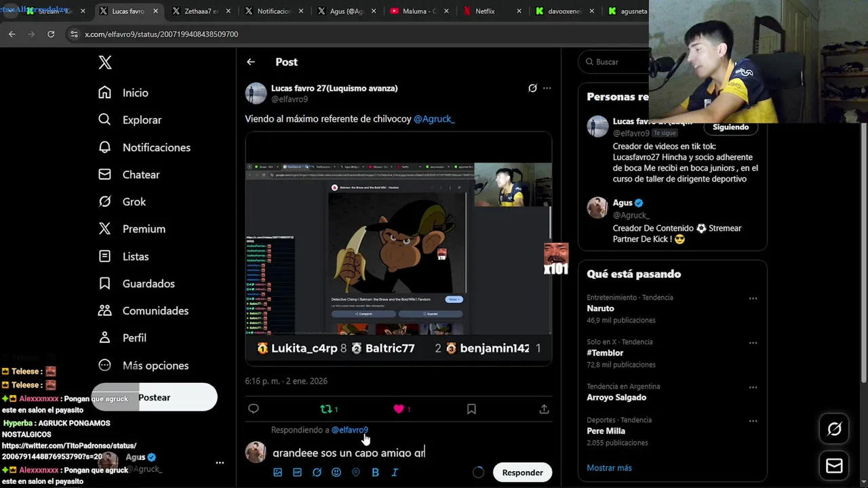Image resolution: width=868 pixels, height=488 pixels.
Task: Close the Lucas favro browser tab
Action: click(x=155, y=12)
